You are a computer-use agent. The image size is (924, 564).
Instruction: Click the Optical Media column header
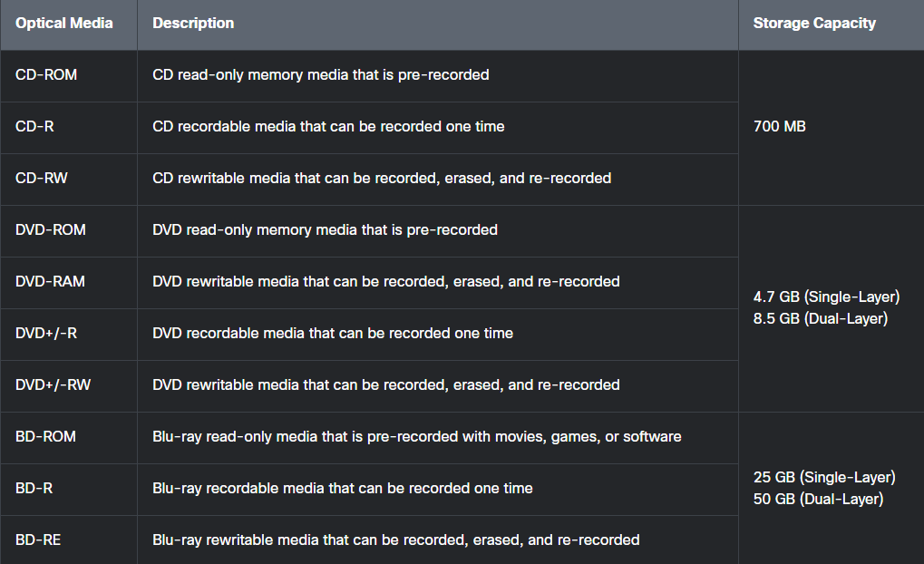click(63, 23)
